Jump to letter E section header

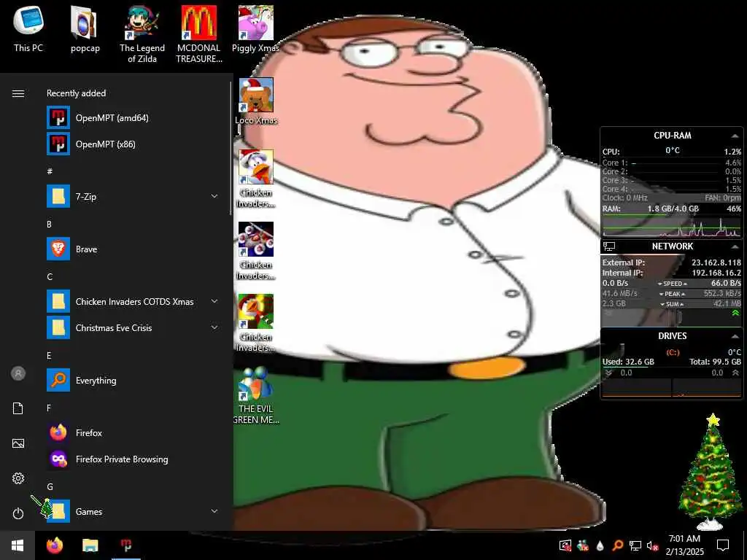(x=49, y=355)
